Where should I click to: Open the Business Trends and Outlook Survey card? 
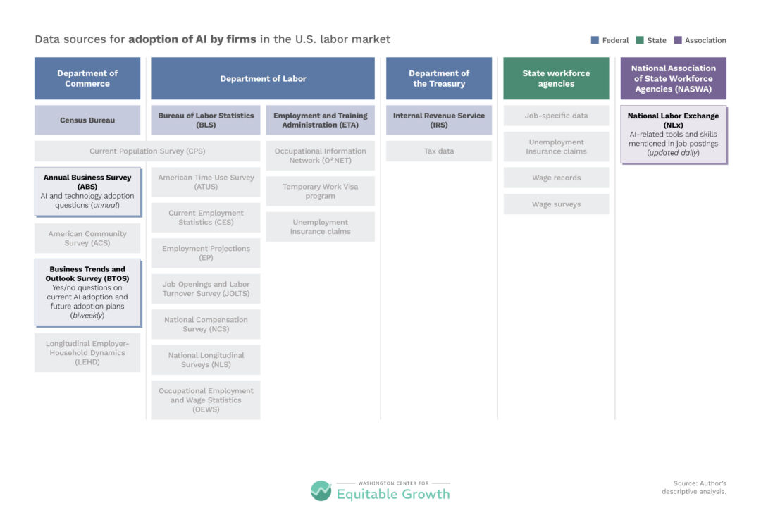pyautogui.click(x=87, y=292)
